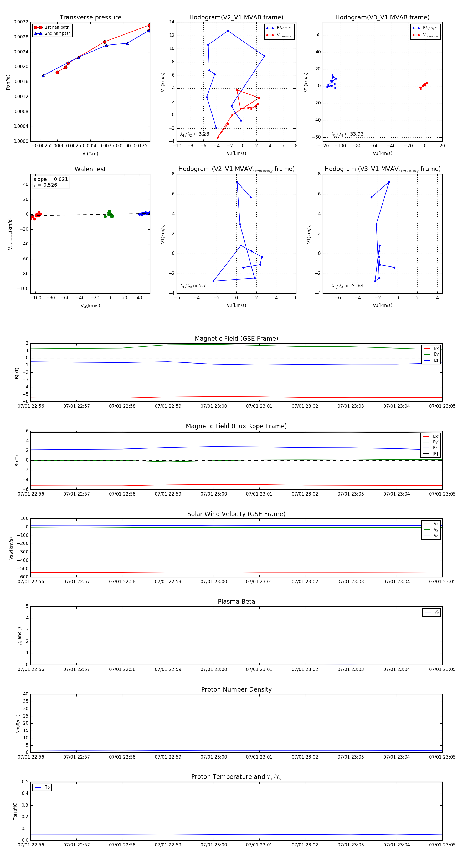The width and height of the screenshot is (473, 868).
Task: Click the "Magnetic Field (Flux Rope Frame)" title
Action: click(236, 426)
